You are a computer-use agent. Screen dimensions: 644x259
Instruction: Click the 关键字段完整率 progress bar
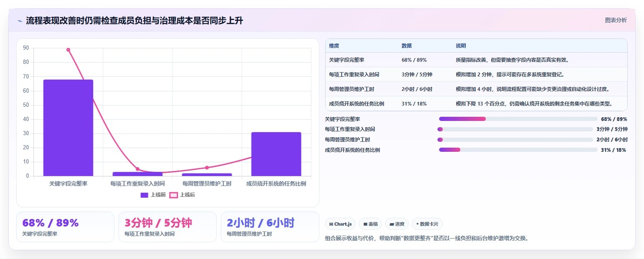coord(518,119)
